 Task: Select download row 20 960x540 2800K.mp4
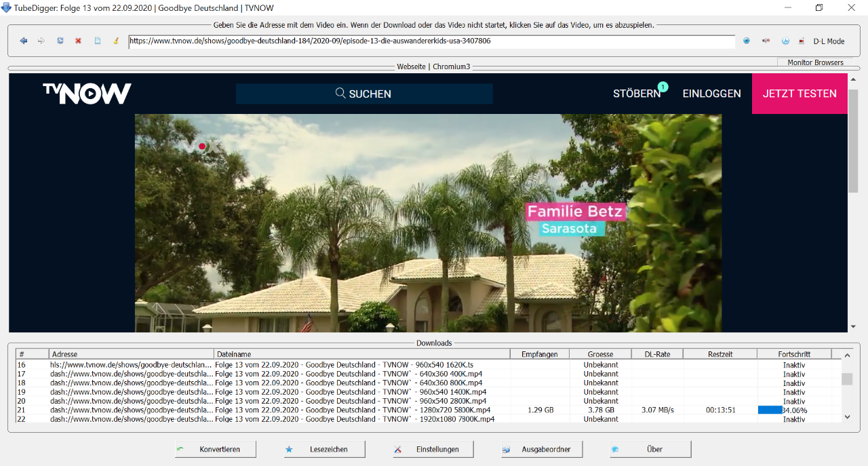point(429,401)
